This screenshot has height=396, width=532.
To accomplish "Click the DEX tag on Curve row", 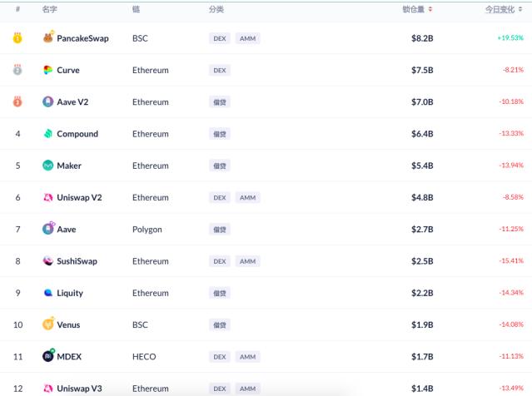I will click(x=220, y=71).
